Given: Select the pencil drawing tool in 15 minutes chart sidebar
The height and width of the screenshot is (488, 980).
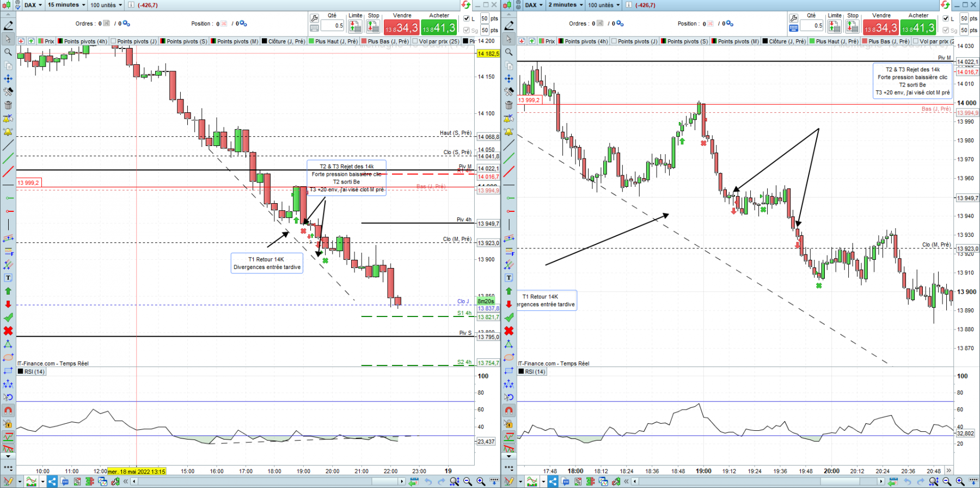Looking at the screenshot, I should click(x=8, y=26).
